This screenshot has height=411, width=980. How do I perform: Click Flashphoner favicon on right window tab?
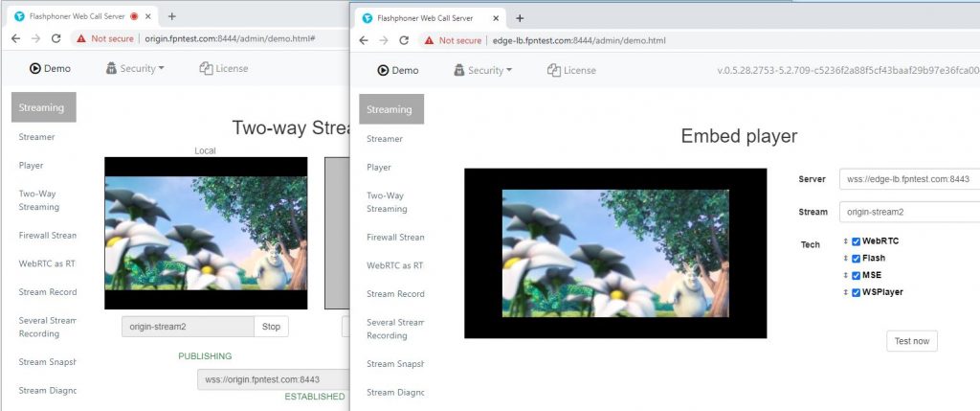coord(367,18)
